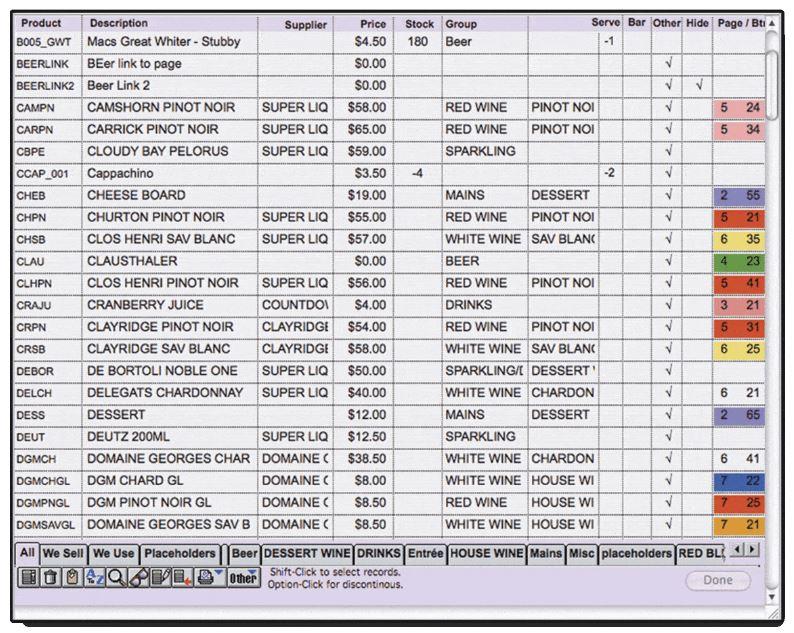Click product code DGMCHGL
This screenshot has height=633, width=794.
43,481
